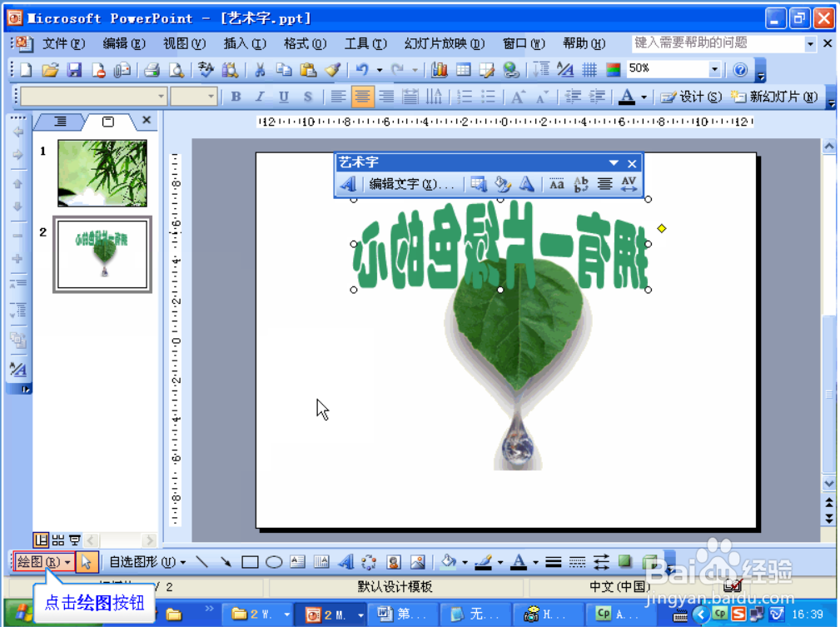This screenshot has height=627, width=840.
Task: Insert a table using the table icon
Action: click(464, 70)
